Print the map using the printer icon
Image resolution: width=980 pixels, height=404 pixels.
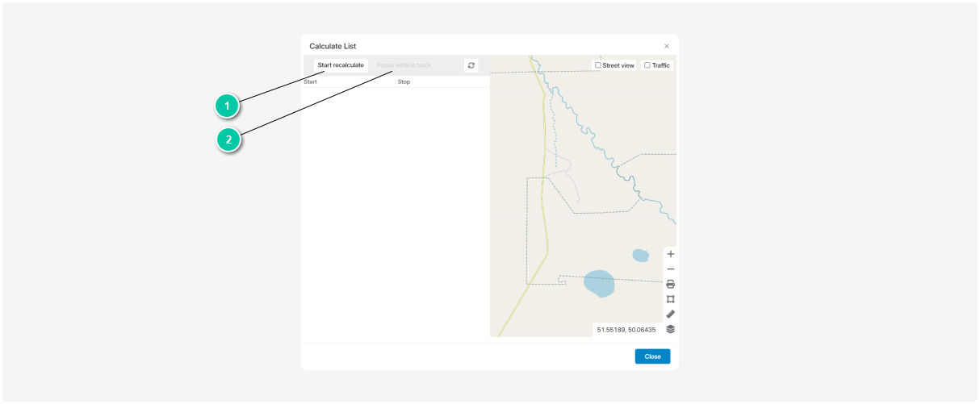pos(670,284)
